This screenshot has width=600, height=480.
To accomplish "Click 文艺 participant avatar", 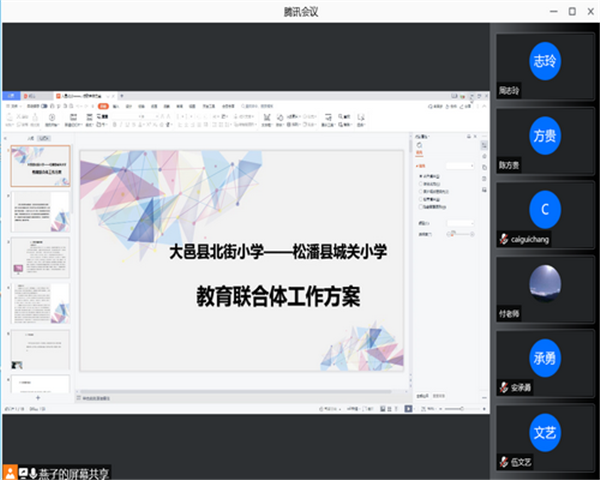I will tap(545, 433).
